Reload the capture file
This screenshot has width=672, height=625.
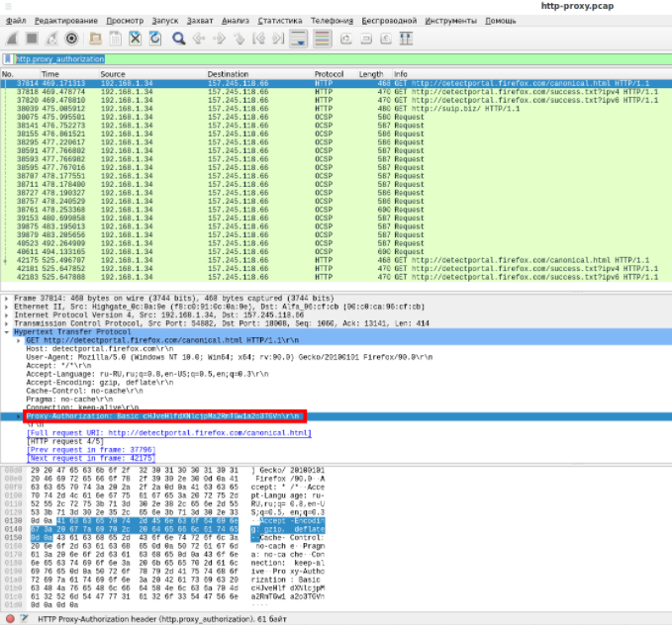point(155,39)
